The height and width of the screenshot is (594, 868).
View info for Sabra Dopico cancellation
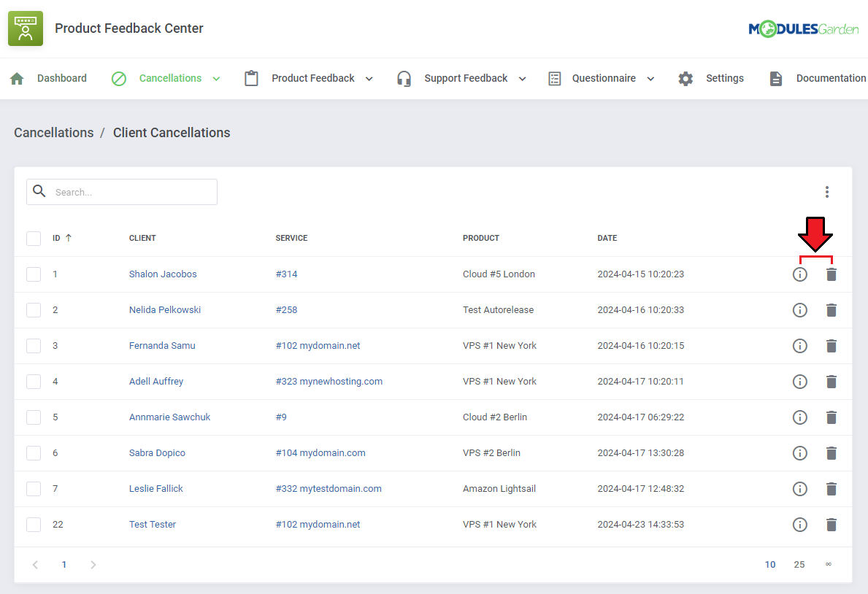(800, 453)
